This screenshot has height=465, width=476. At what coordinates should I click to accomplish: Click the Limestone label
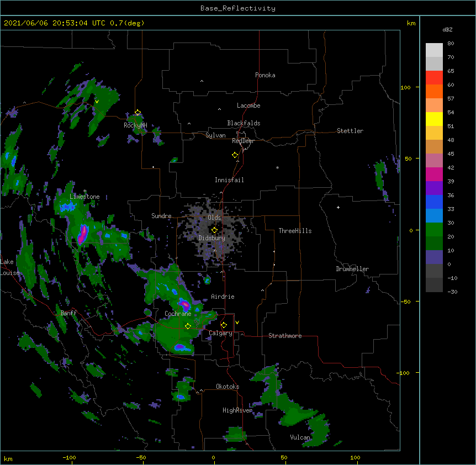point(84,197)
